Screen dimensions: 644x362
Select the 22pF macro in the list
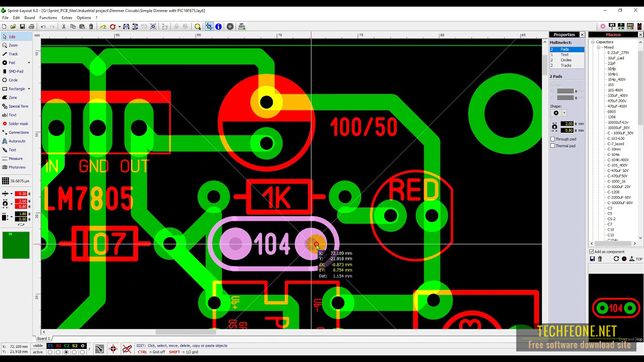pos(611,63)
